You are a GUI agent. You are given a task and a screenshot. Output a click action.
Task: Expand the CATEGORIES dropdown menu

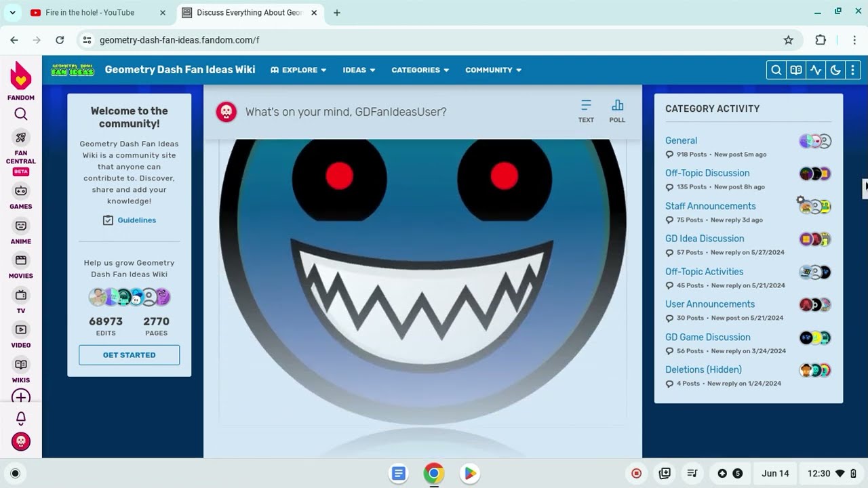point(420,70)
